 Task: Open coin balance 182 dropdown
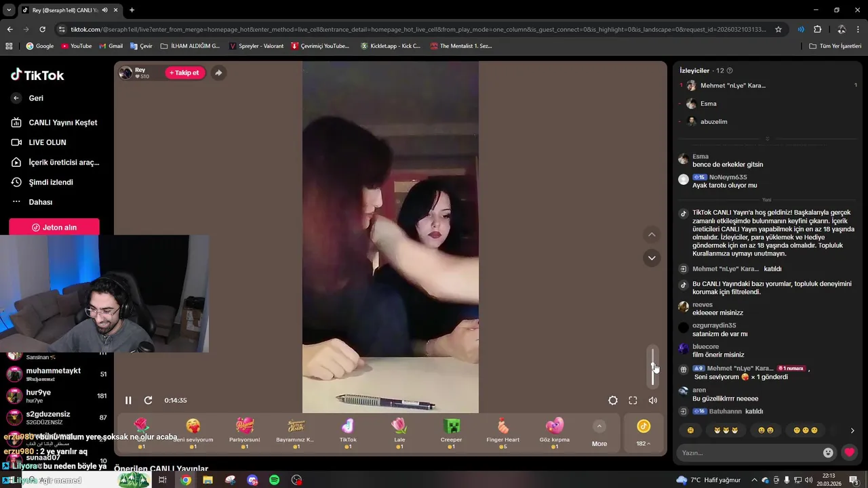[643, 434]
